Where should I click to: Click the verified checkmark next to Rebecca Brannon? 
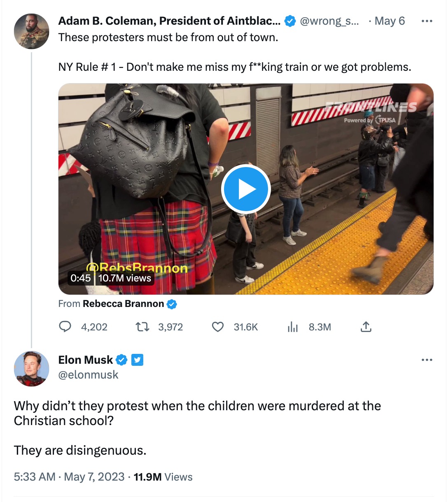click(172, 304)
